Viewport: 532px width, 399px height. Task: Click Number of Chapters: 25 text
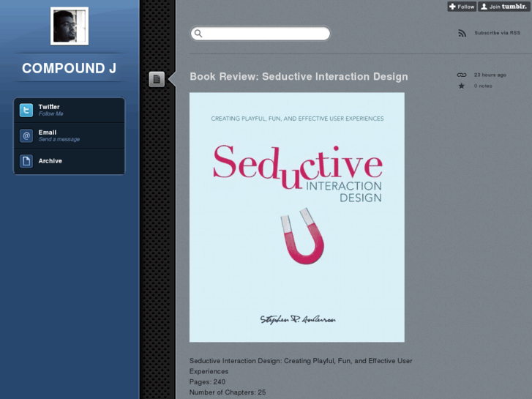click(228, 392)
